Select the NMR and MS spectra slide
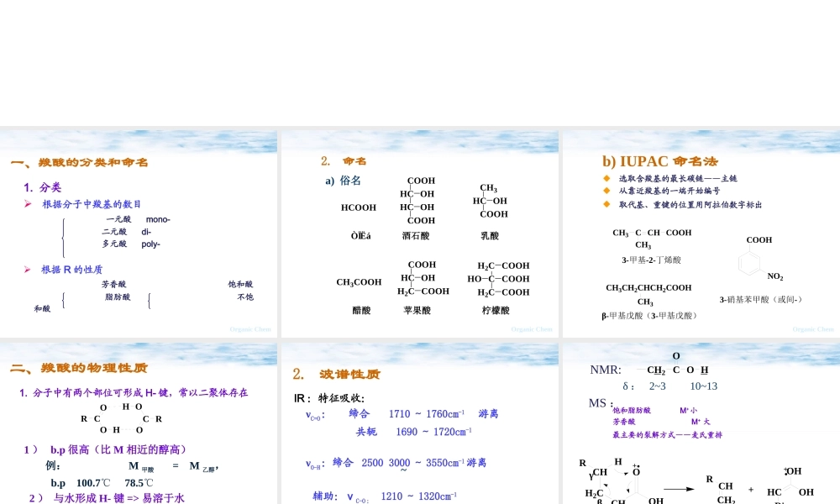The image size is (840, 504). click(x=700, y=420)
